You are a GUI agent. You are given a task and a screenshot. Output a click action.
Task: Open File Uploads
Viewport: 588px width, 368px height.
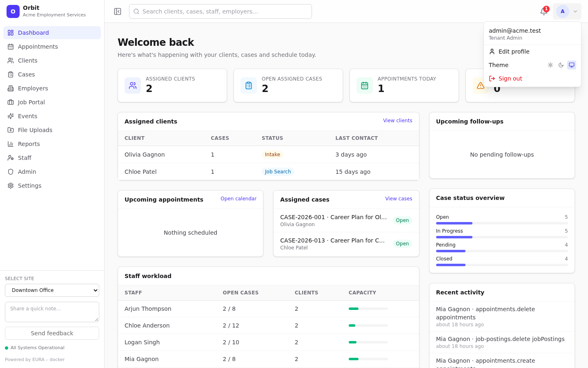52,130
